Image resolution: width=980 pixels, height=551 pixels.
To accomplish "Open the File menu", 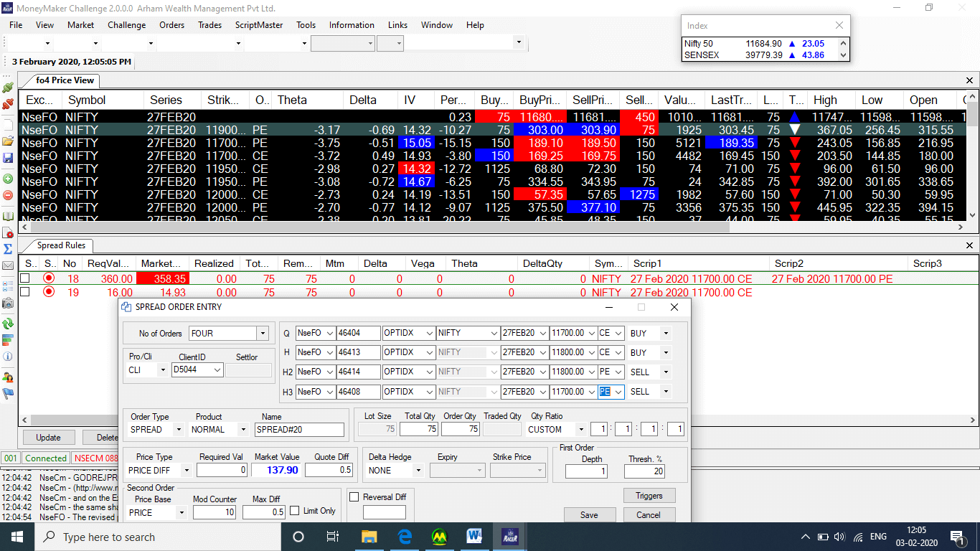I will (16, 24).
